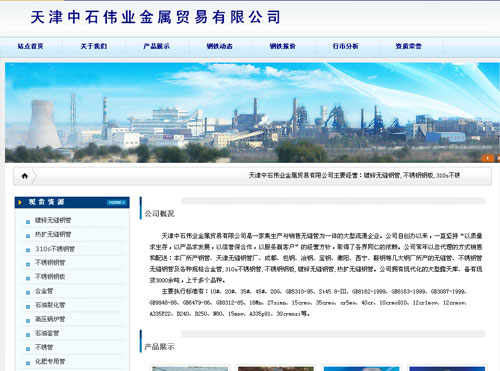Open the 产品展示 navigation tab
Viewport: 500px width, 371px height.
pos(156,46)
